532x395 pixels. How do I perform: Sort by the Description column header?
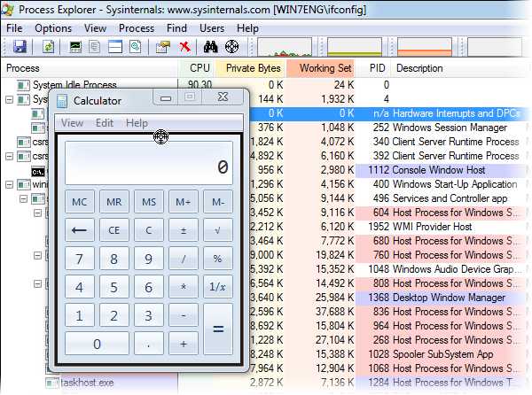[x=457, y=68]
